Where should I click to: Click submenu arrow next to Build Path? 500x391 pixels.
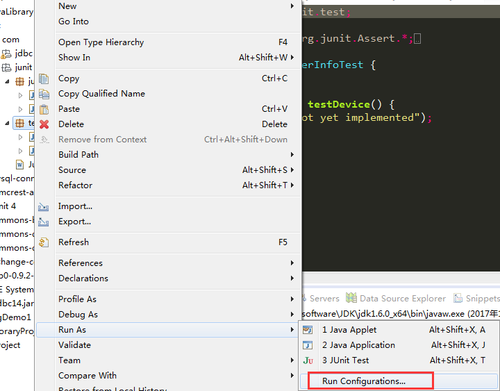292,155
